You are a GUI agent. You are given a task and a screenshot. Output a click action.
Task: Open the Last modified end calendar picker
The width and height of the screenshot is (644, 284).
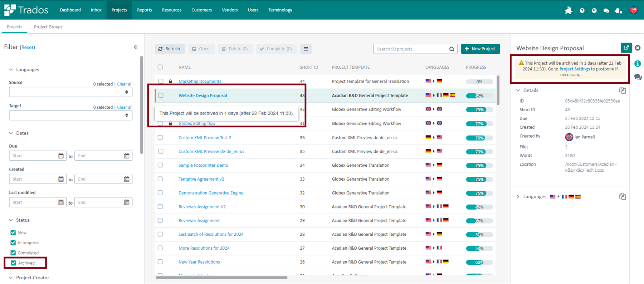pyautogui.click(x=127, y=202)
